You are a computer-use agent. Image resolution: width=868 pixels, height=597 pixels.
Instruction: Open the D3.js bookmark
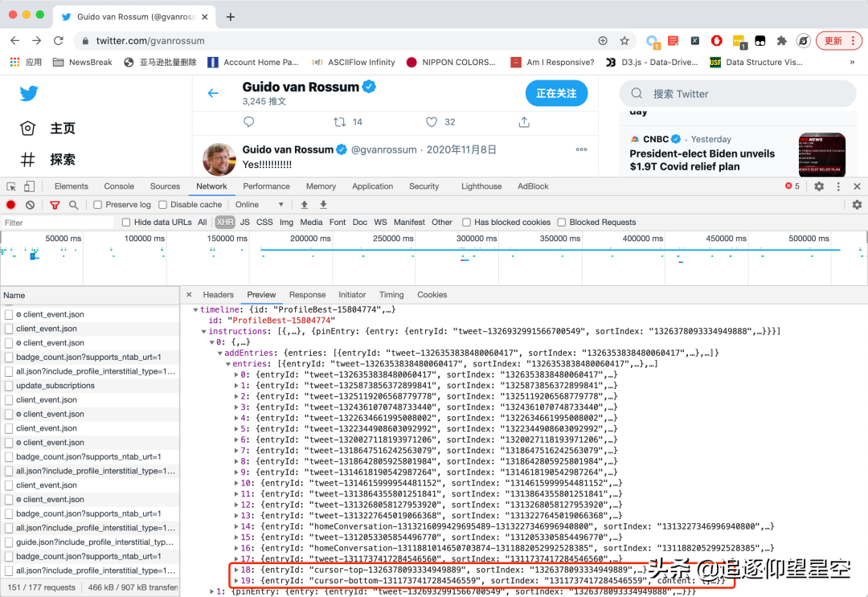coord(652,62)
